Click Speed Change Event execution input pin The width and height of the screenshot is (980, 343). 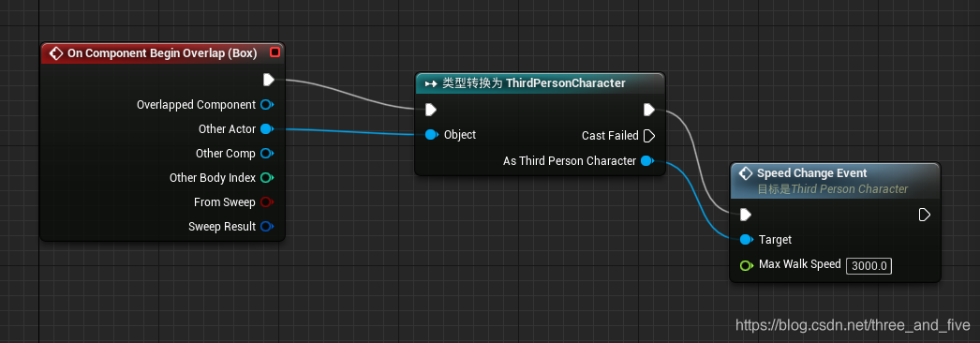pyautogui.click(x=745, y=215)
